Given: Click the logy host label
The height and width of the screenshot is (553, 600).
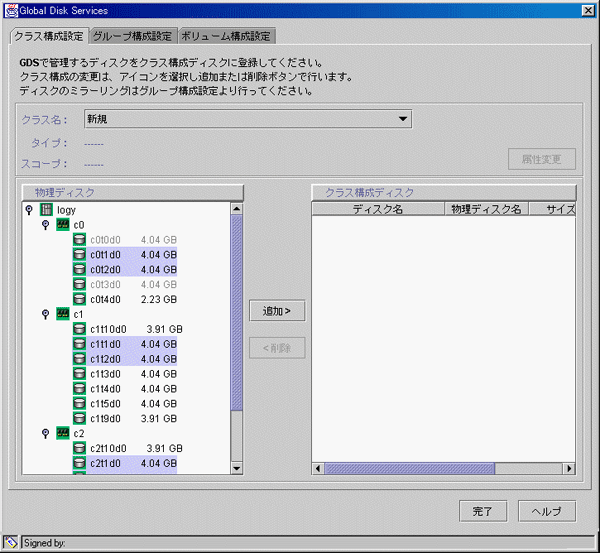Looking at the screenshot, I should (66, 210).
